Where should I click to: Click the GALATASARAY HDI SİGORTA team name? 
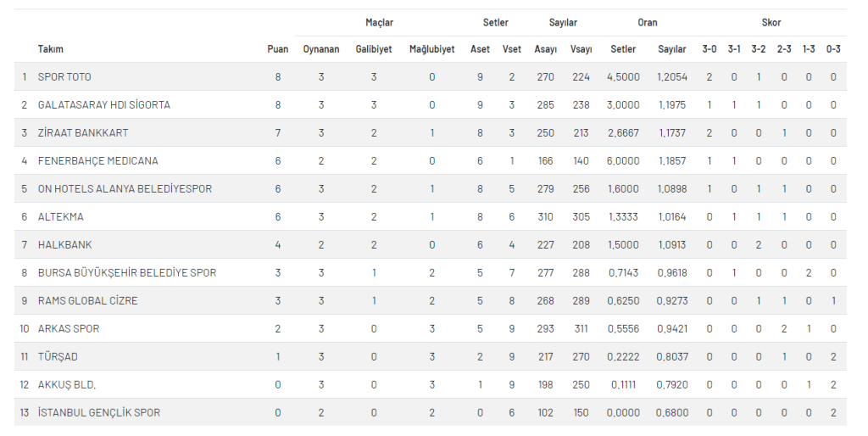[x=104, y=105]
